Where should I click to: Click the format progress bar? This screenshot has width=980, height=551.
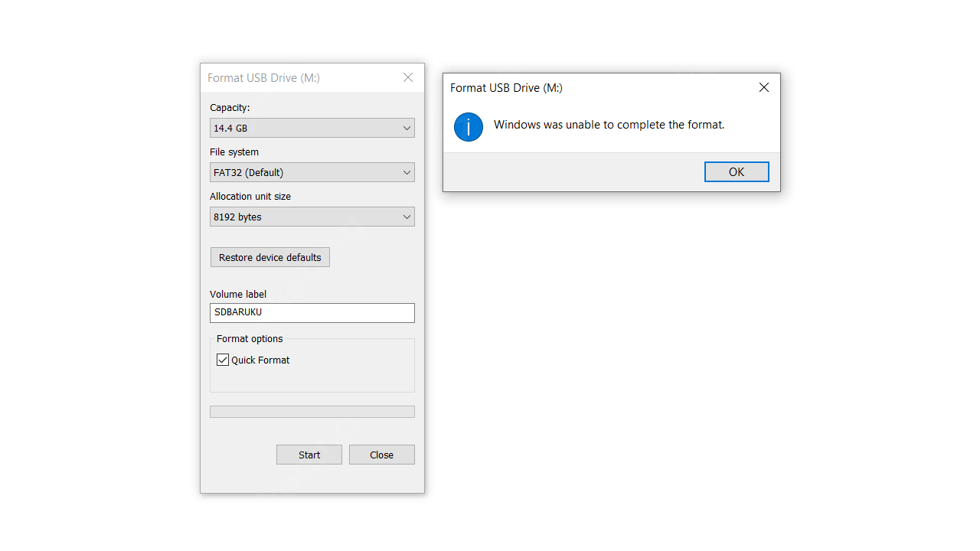tap(312, 412)
